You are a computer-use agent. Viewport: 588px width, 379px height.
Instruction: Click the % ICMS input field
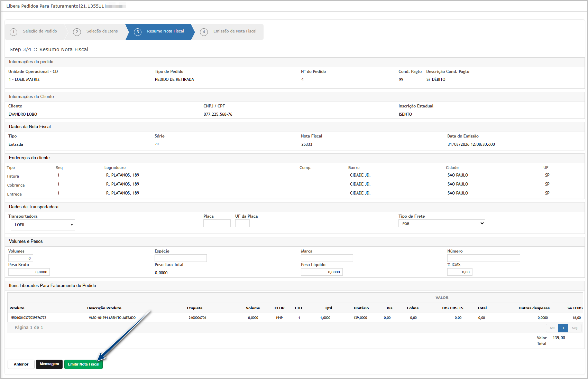click(459, 272)
